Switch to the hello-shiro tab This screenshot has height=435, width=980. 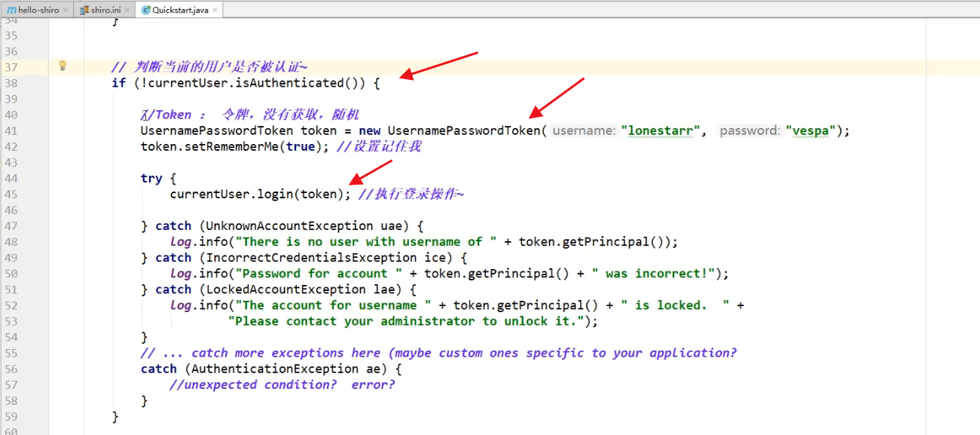coord(38,10)
